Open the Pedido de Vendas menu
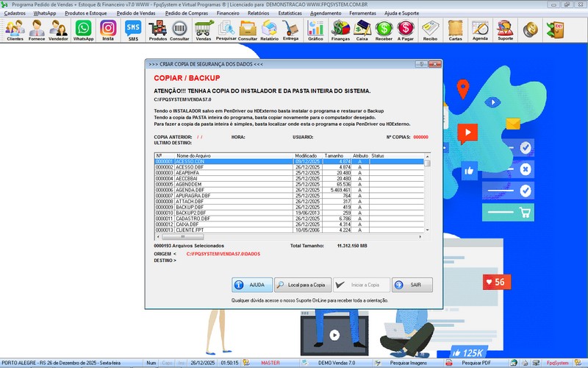This screenshot has width=588, height=368. 136,13
